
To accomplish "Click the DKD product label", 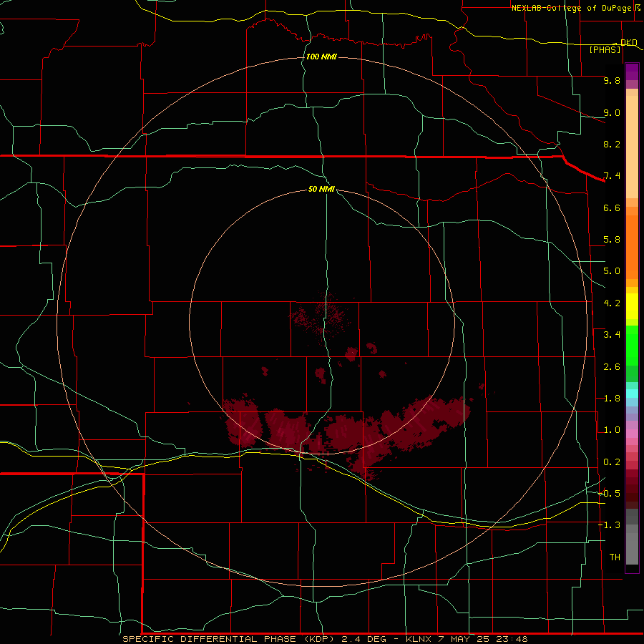I will (629, 42).
